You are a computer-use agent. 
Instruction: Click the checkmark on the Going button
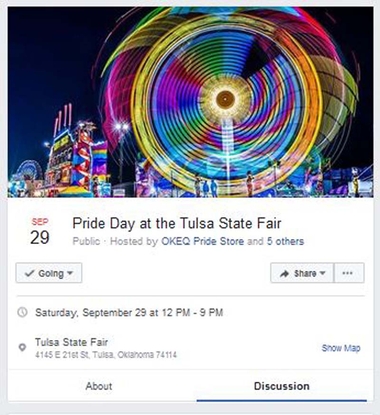[x=29, y=273]
